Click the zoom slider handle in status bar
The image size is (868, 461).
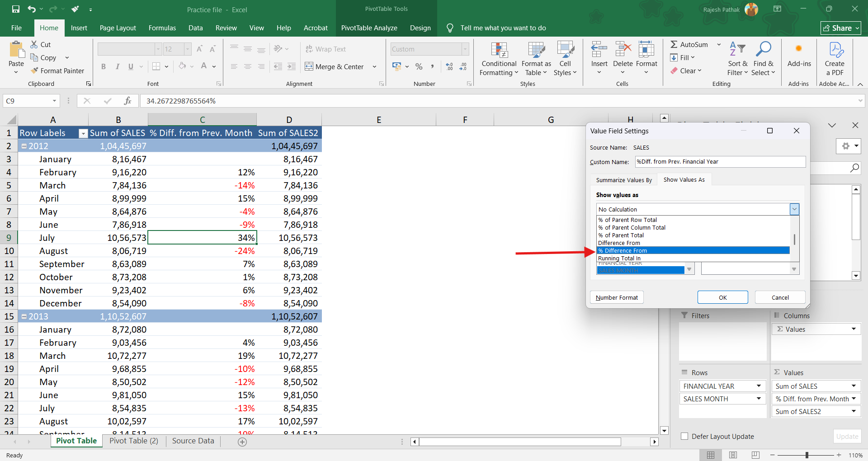pos(807,455)
